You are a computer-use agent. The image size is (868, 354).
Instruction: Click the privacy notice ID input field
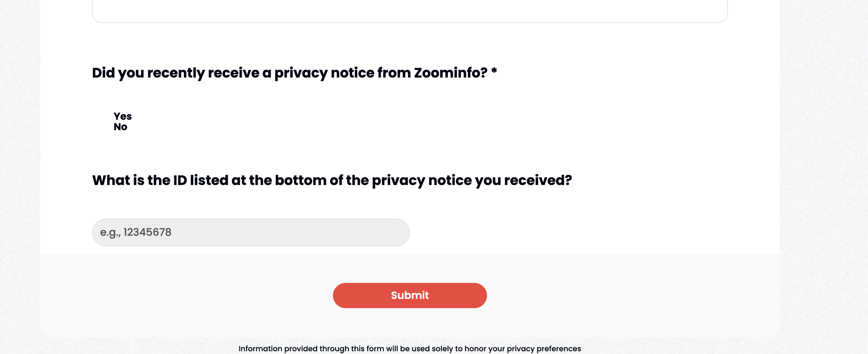tap(251, 232)
